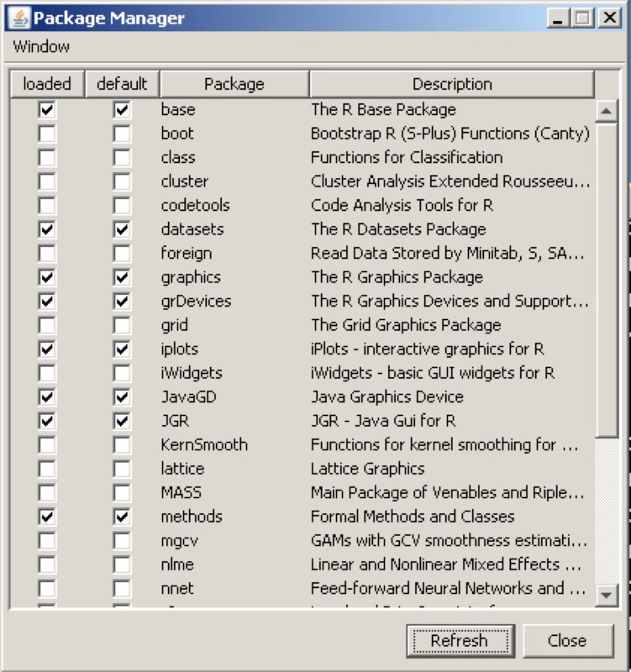Select the JavaGD package name
The height and width of the screenshot is (672, 631).
point(189,397)
